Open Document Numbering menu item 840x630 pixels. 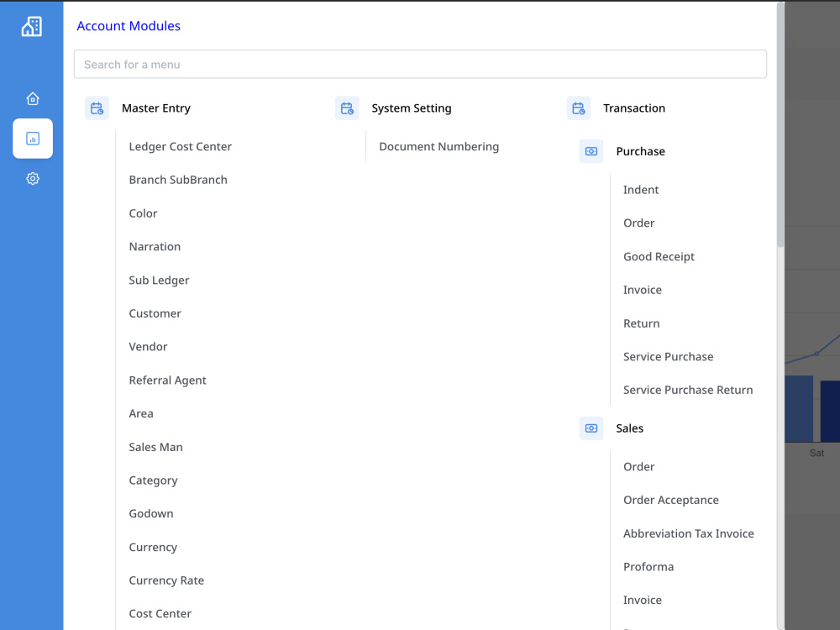tap(438, 146)
